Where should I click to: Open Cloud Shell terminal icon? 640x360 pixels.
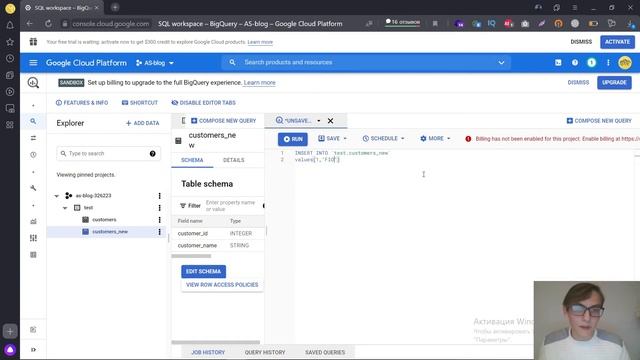558,62
